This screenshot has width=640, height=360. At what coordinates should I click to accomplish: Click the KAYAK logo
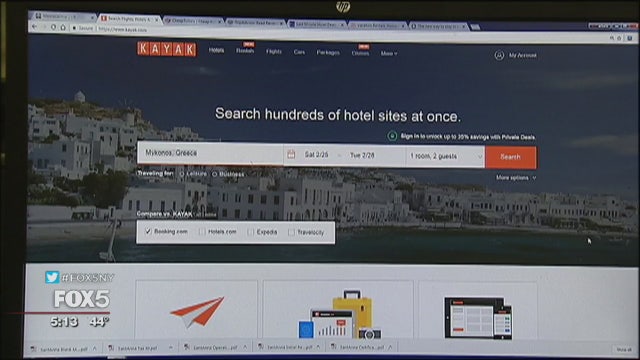click(x=167, y=49)
